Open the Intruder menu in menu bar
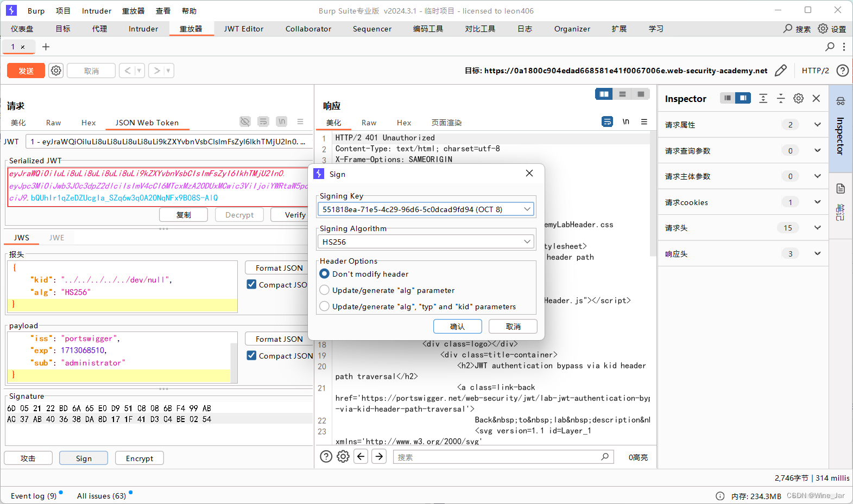The width and height of the screenshot is (853, 504). tap(97, 11)
